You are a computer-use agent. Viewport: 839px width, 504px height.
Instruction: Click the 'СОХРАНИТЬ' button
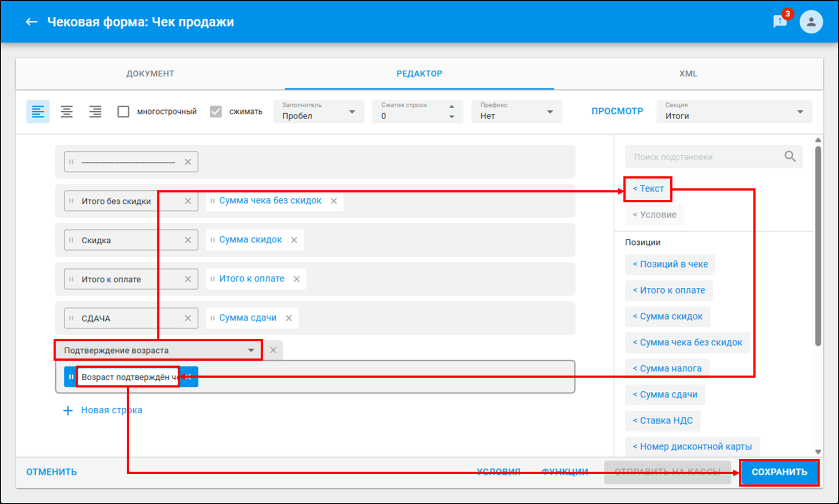pyautogui.click(x=779, y=472)
